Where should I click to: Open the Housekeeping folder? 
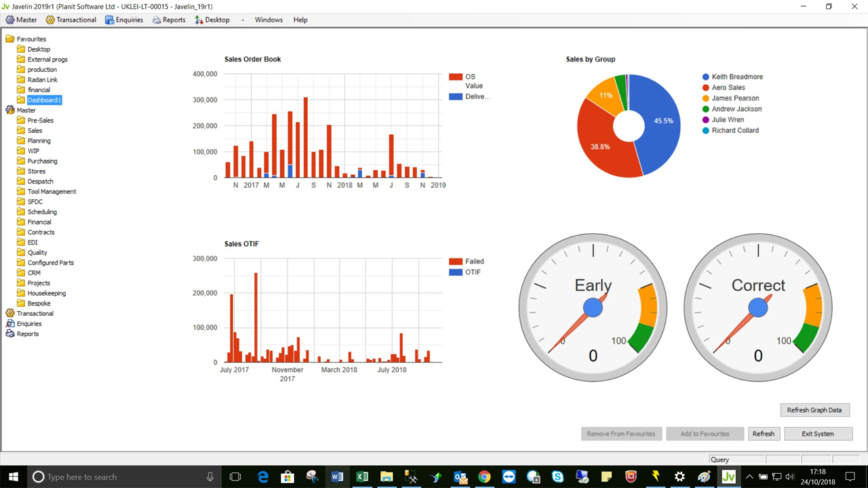47,293
